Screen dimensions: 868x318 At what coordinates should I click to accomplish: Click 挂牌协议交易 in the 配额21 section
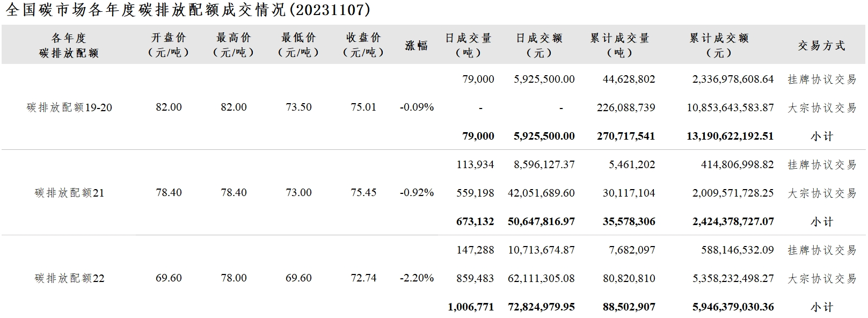pyautogui.click(x=822, y=165)
